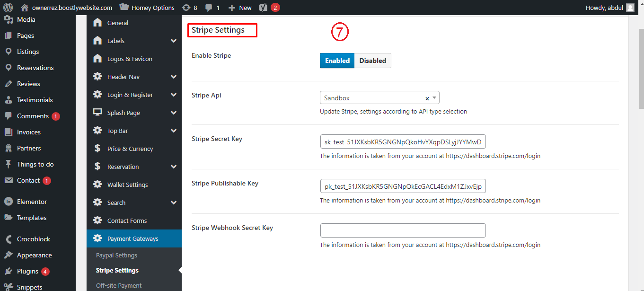
Task: Click the General house icon in options panel
Action: tap(97, 23)
